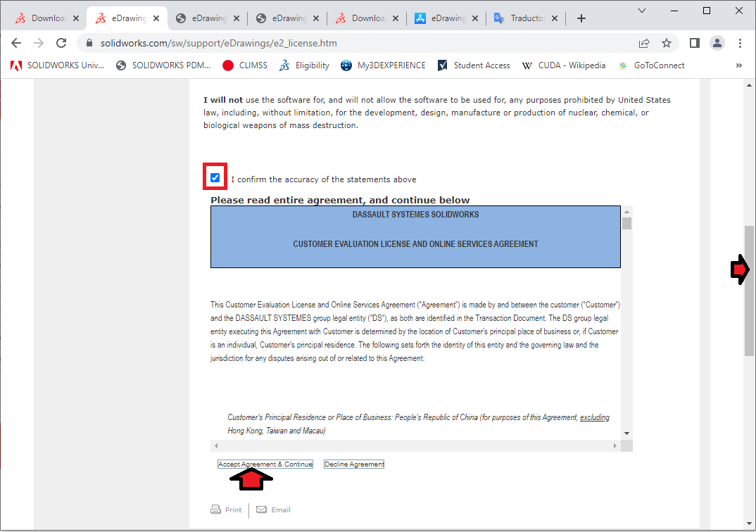Click 'I will not' bold text
Screen dimensions: 756x532
(x=222, y=100)
